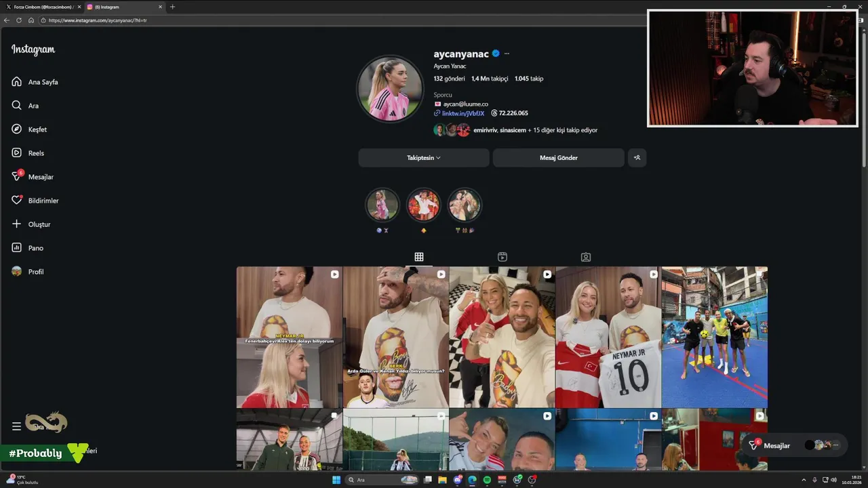The height and width of the screenshot is (488, 868).
Task: Open the Threads 72.226.065 link
Action: coord(509,113)
